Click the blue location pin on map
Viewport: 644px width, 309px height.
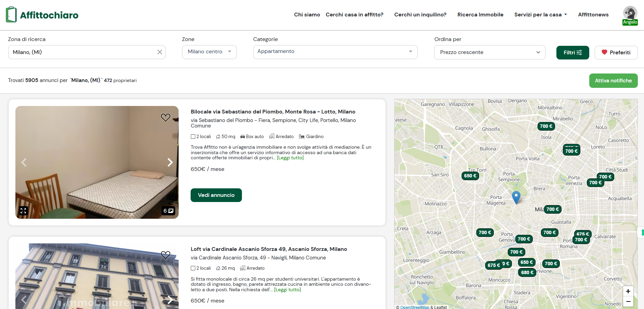516,197
